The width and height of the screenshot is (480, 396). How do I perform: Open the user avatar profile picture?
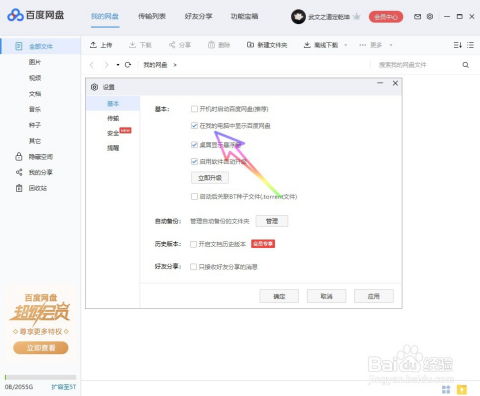point(298,16)
